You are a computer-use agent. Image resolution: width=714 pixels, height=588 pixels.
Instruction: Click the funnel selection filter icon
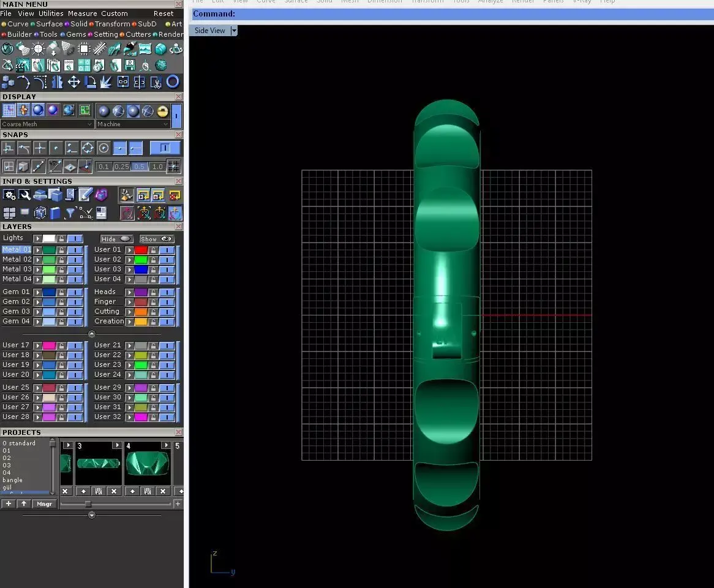(x=70, y=213)
